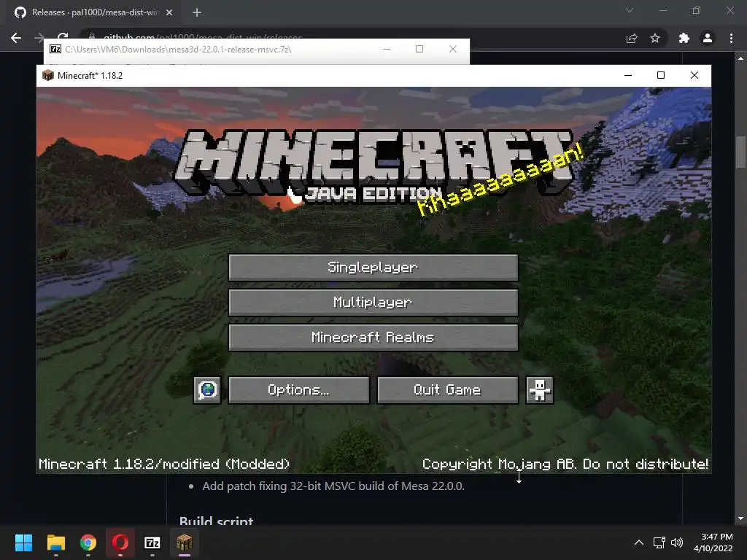This screenshot has width=747, height=560.
Task: Open Chrome profile avatar menu
Action: tap(708, 38)
